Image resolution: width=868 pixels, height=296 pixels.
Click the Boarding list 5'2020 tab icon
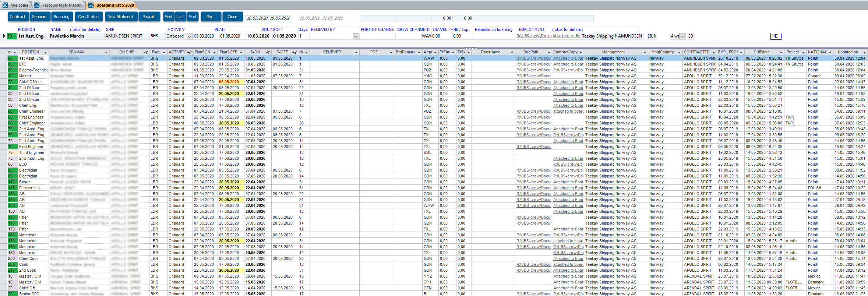pyautogui.click(x=91, y=5)
